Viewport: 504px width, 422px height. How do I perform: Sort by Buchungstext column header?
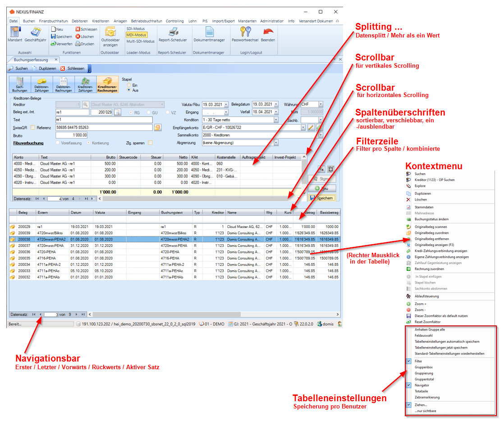point(176,213)
